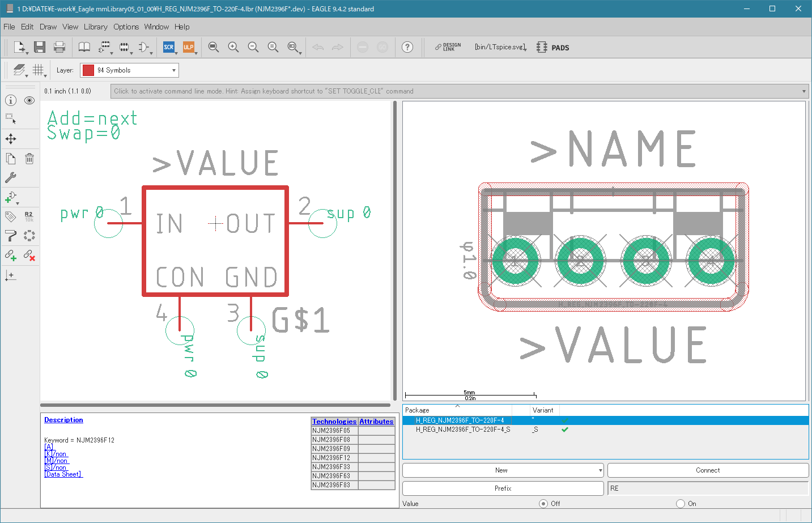Click the red layer color swatch

click(x=88, y=70)
